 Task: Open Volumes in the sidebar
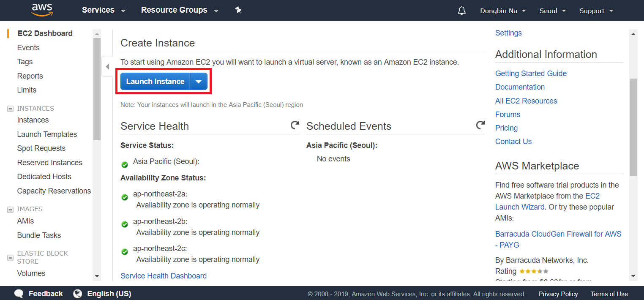tap(31, 273)
